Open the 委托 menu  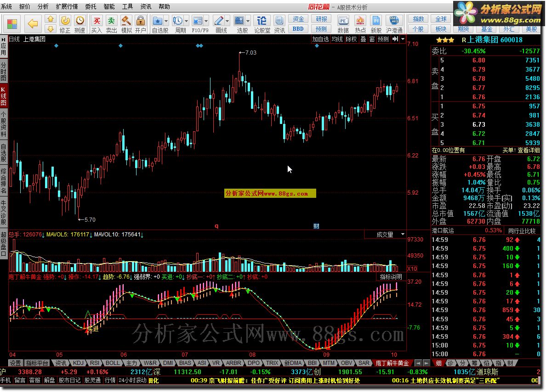[x=91, y=6]
